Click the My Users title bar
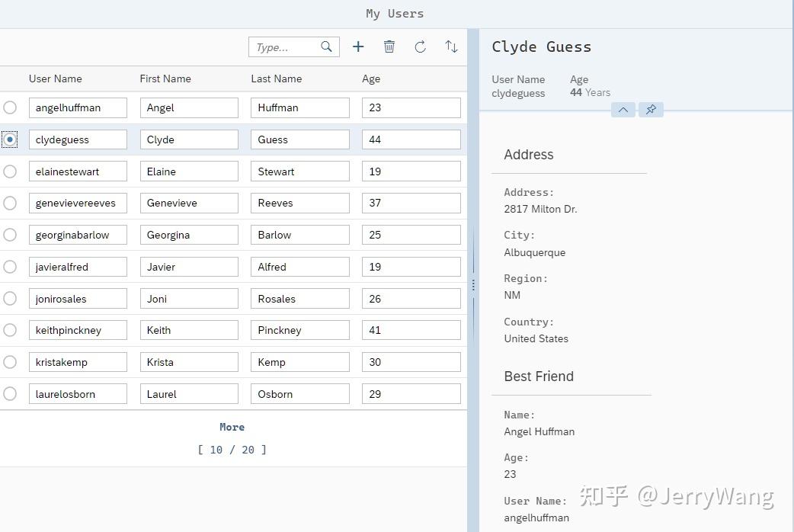Screen dimensions: 794x532 point(395,13)
